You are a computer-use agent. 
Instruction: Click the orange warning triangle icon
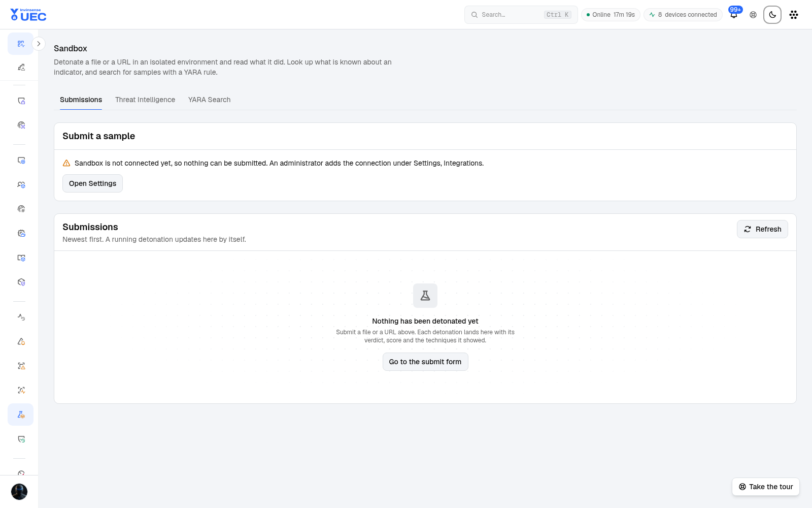(x=66, y=163)
